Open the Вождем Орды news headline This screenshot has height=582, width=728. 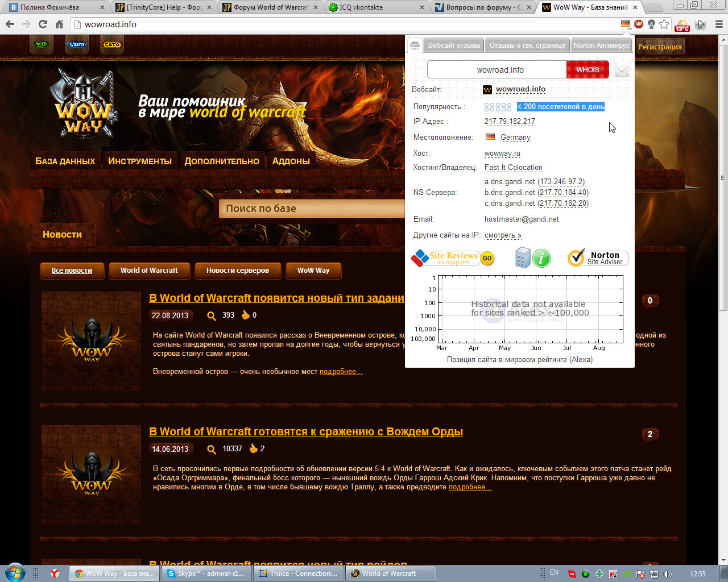[x=306, y=431]
